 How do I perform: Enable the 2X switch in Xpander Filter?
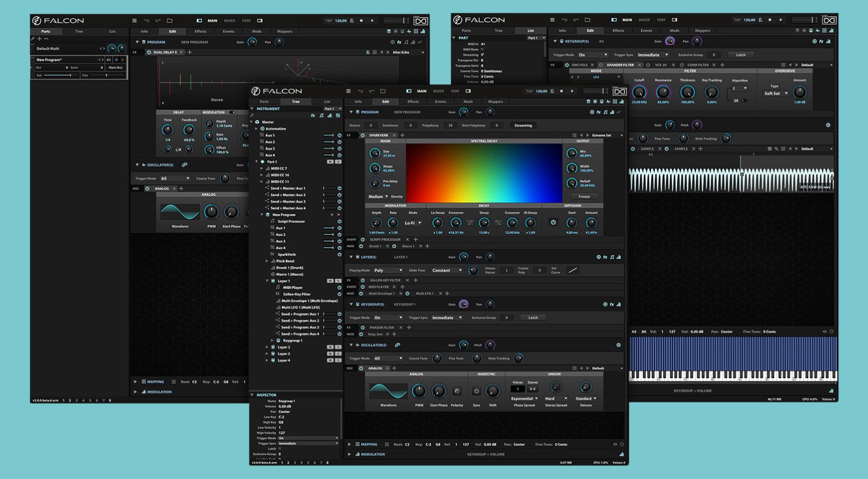(x=744, y=101)
